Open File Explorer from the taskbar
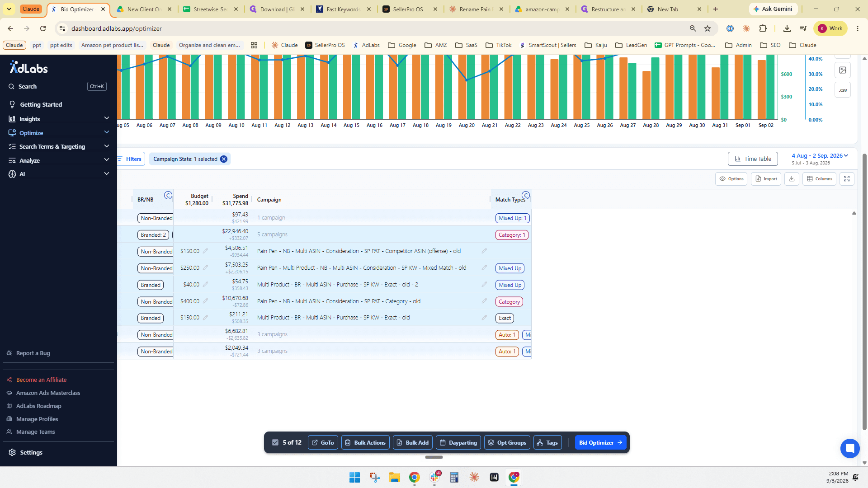 (394, 477)
